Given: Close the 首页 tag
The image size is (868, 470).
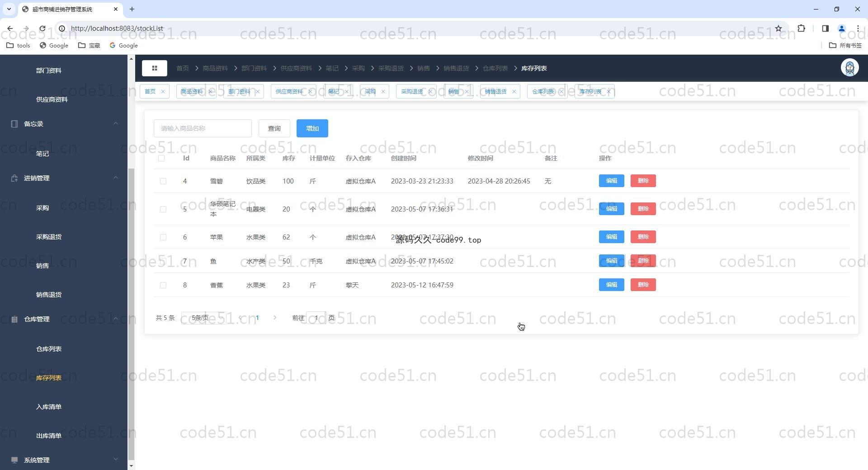Looking at the screenshot, I should click(163, 91).
